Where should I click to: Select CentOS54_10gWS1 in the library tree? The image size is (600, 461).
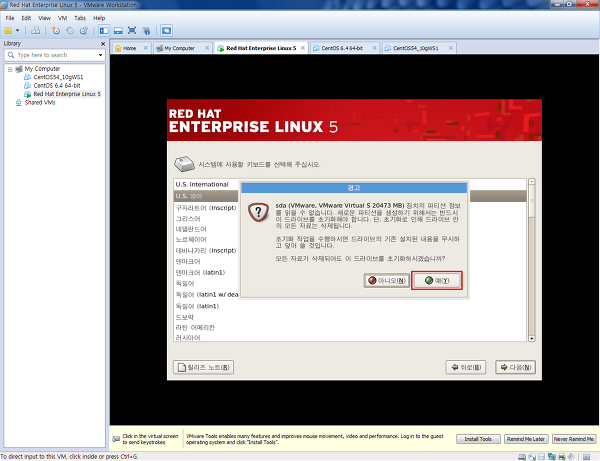(x=58, y=77)
